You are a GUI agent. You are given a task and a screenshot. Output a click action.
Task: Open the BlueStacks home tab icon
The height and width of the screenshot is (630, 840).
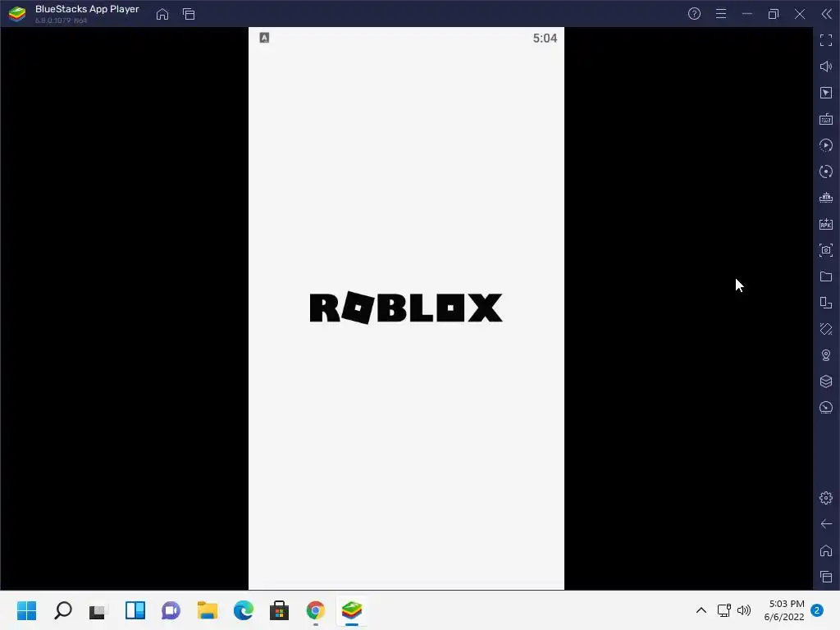pos(162,14)
